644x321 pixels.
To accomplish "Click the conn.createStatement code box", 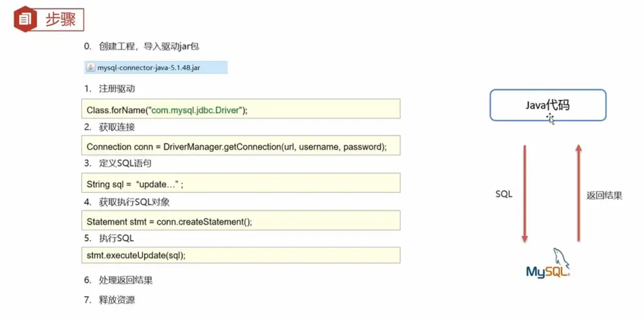I will point(241,221).
